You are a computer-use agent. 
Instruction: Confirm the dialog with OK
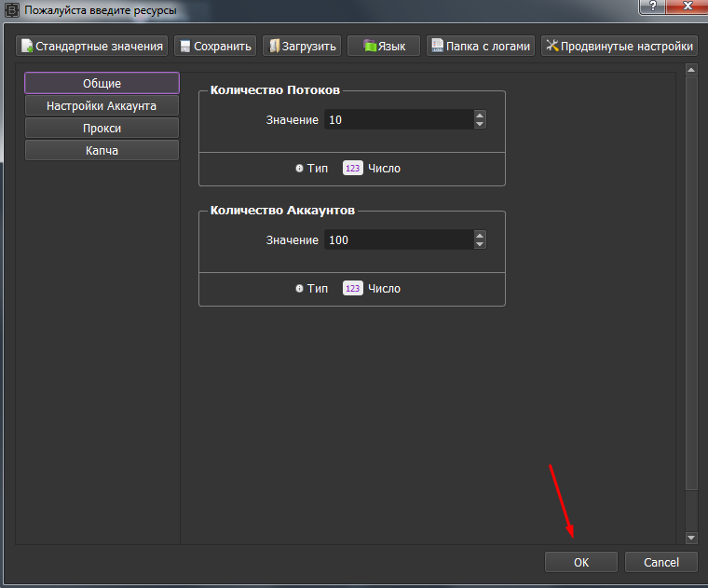(581, 563)
